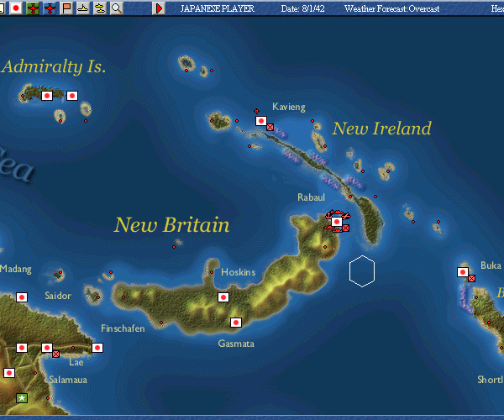Click the Salamaua map label
This screenshot has height=420, width=504.
[68, 380]
